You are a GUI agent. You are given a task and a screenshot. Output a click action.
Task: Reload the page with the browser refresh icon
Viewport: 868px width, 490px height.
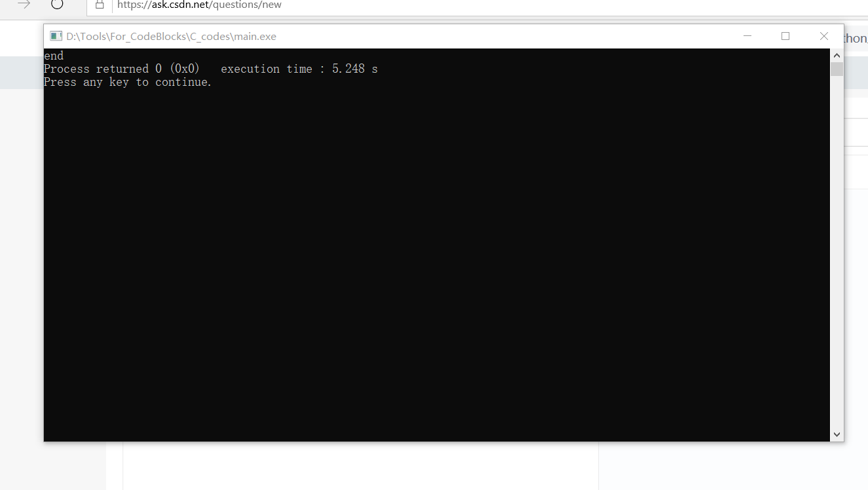pyautogui.click(x=57, y=4)
